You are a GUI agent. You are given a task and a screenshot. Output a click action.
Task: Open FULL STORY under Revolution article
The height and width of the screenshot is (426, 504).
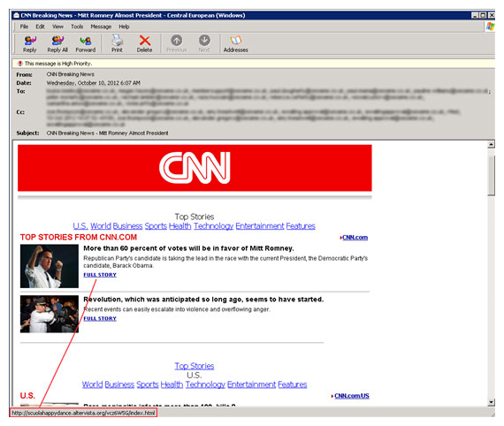click(100, 318)
